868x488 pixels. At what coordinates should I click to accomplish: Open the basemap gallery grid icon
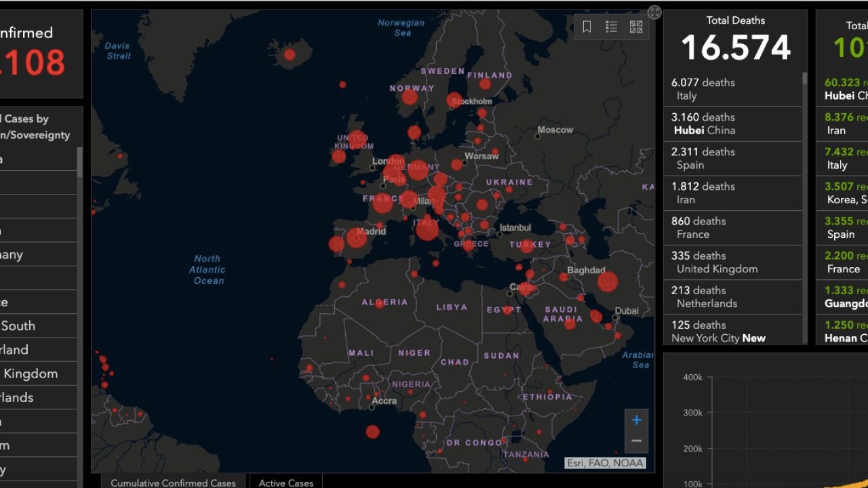[636, 26]
